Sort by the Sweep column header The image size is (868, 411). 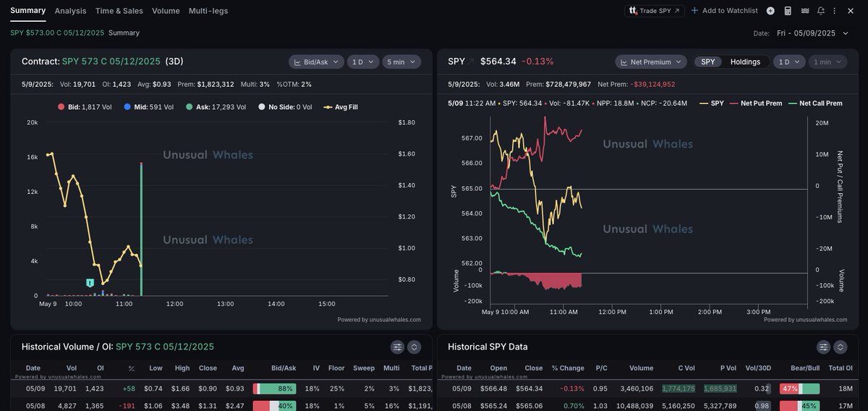(364, 368)
